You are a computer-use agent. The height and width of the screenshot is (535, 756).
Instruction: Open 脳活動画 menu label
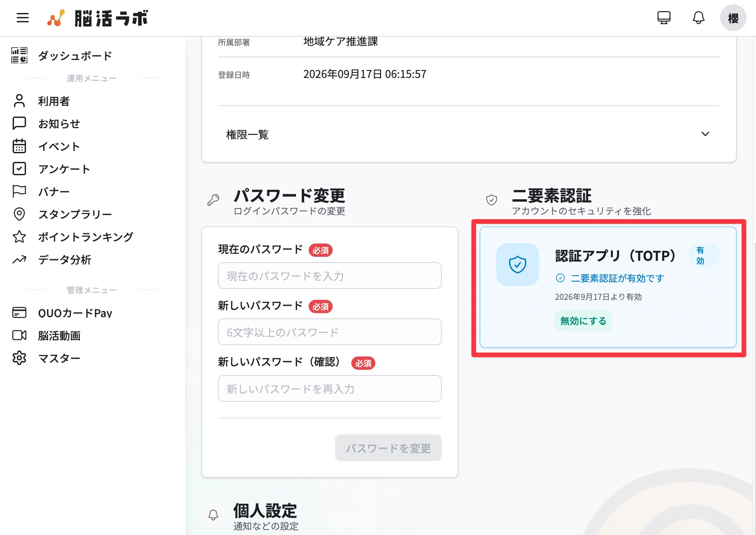click(59, 335)
